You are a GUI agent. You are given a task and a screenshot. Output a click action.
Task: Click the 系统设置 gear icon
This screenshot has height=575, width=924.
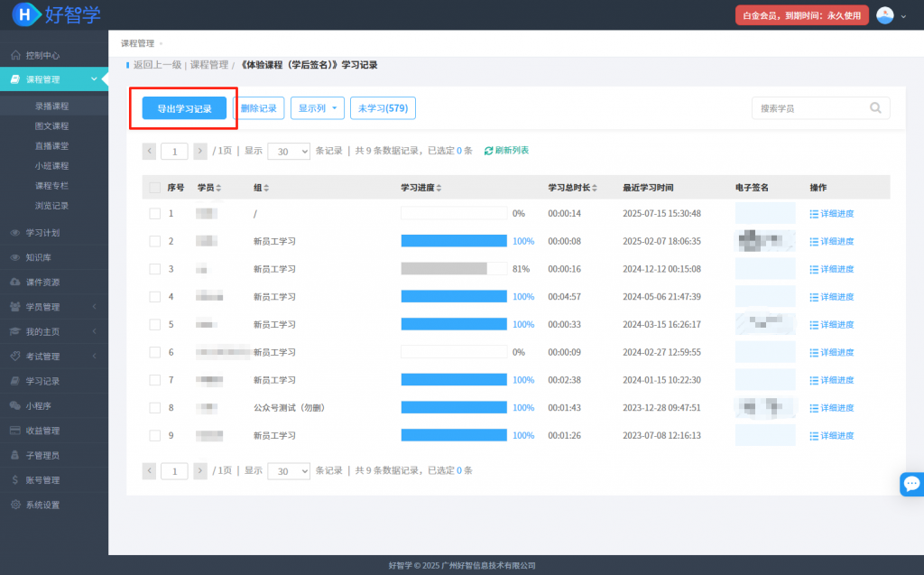pos(15,505)
